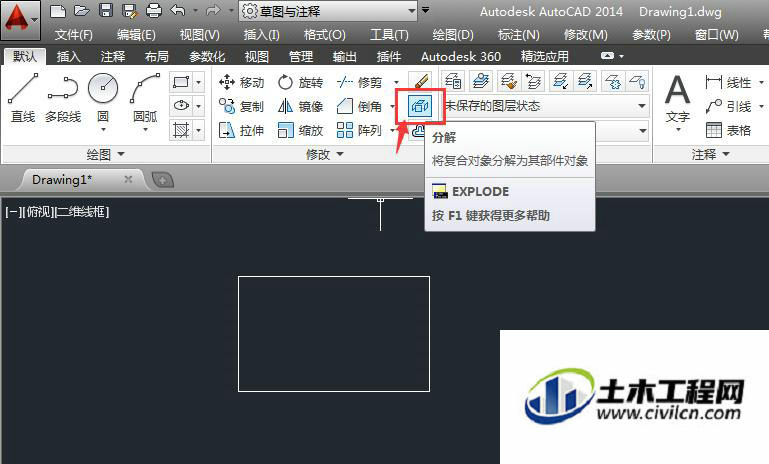The height and width of the screenshot is (464, 769).
Task: Select the Rectangle draw tool
Action: (x=181, y=82)
